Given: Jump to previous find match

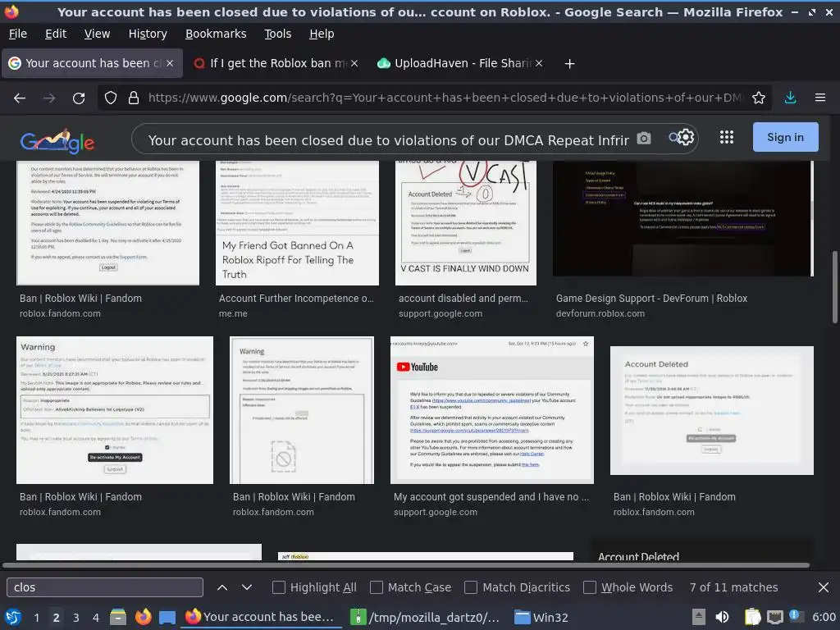Looking at the screenshot, I should point(222,587).
